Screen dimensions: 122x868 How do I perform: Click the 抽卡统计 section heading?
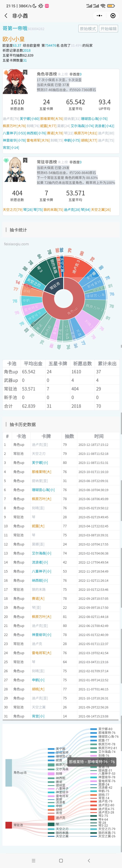click(x=18, y=230)
